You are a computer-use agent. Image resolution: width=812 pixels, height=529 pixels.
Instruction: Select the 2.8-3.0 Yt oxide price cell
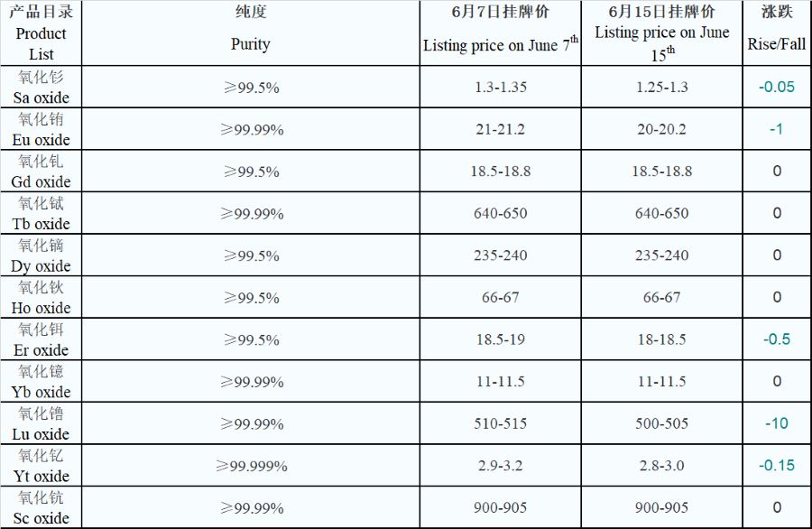coord(662,465)
